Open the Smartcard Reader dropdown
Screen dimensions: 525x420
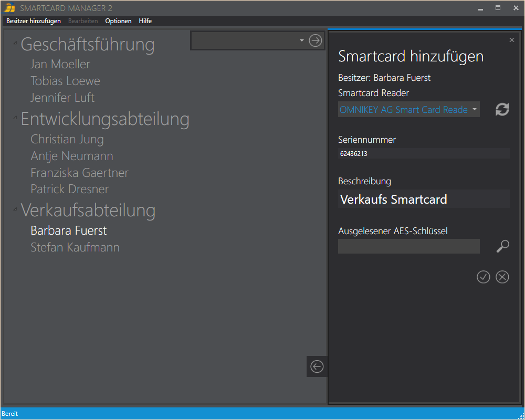tap(474, 110)
